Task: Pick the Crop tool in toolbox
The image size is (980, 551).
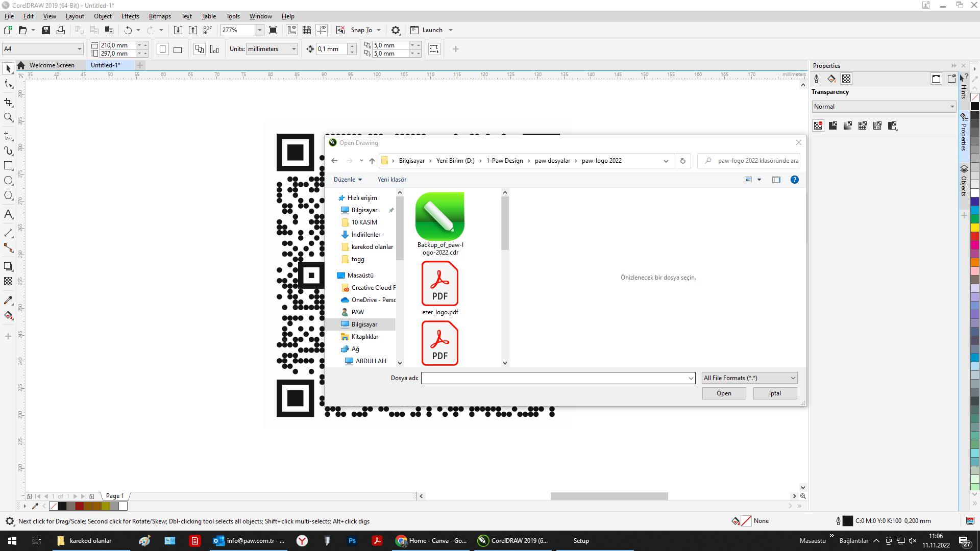Action: pyautogui.click(x=8, y=102)
